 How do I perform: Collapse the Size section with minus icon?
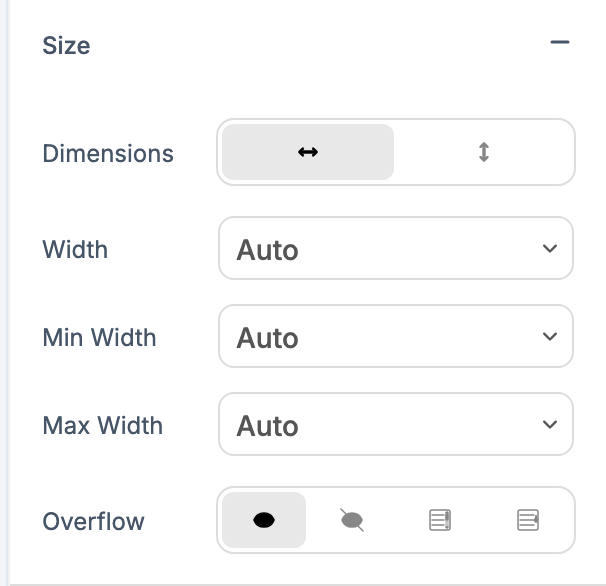pos(559,43)
